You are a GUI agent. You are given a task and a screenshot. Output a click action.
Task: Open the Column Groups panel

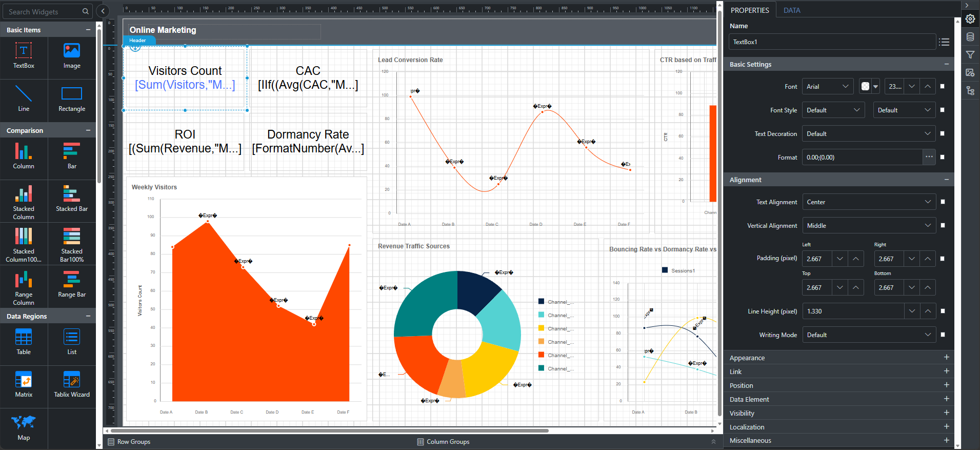[444, 442]
